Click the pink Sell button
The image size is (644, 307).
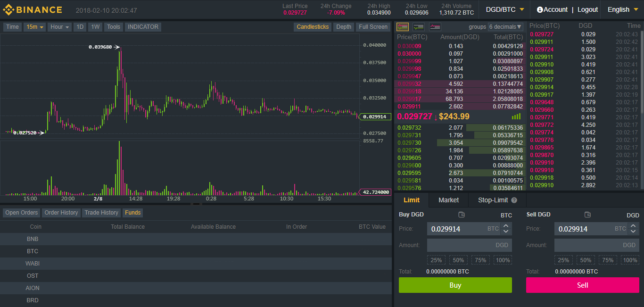583,285
